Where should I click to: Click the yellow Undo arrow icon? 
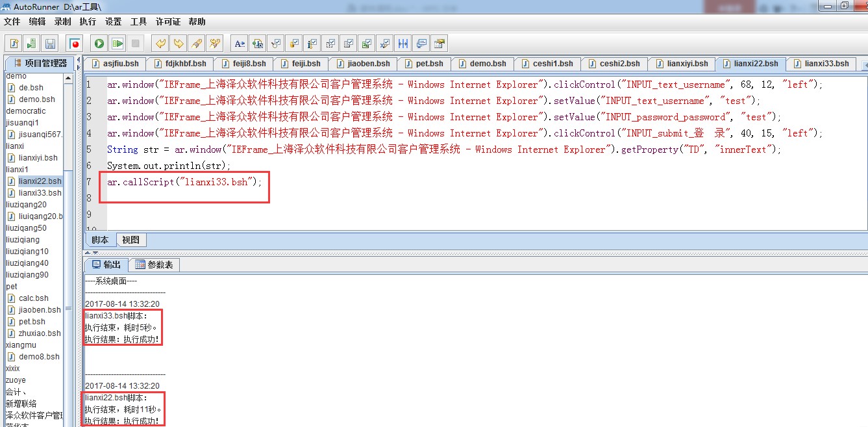click(160, 44)
